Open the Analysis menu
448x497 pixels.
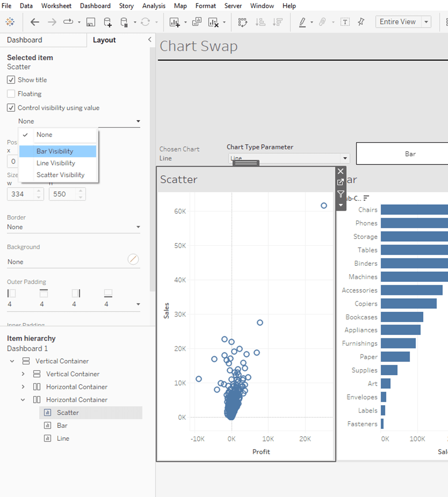pyautogui.click(x=154, y=6)
